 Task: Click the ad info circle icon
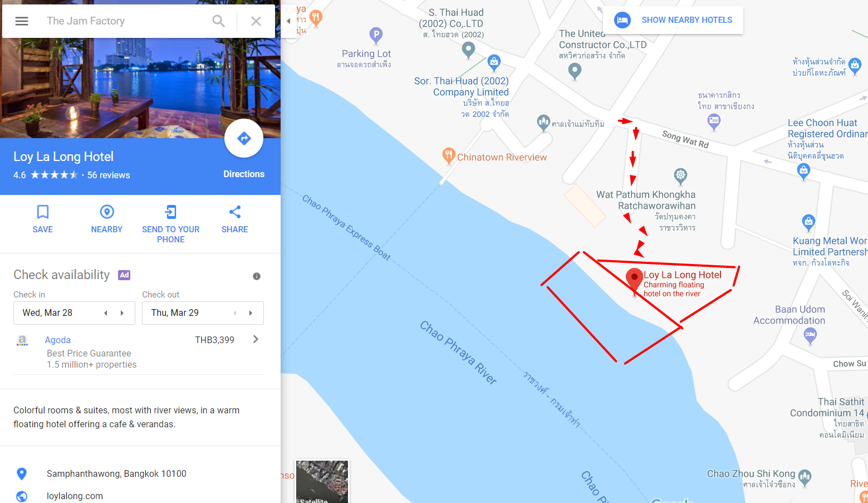tap(257, 276)
